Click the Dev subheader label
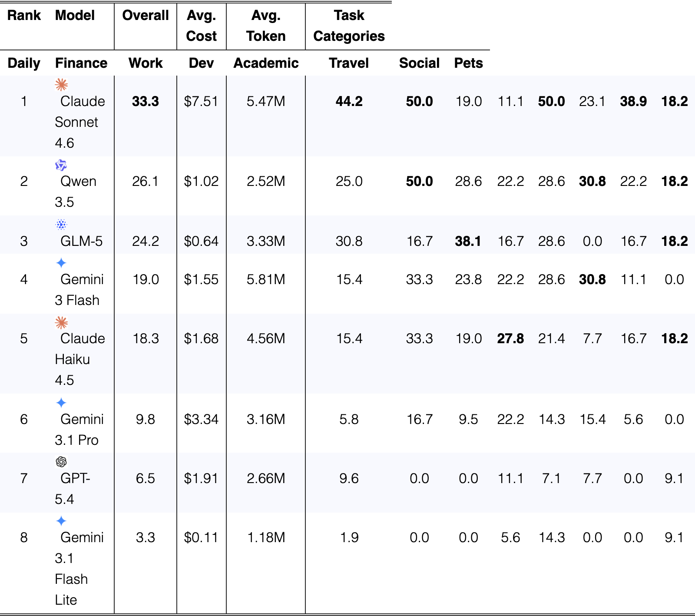Screen dimensions: 695x616 202,63
